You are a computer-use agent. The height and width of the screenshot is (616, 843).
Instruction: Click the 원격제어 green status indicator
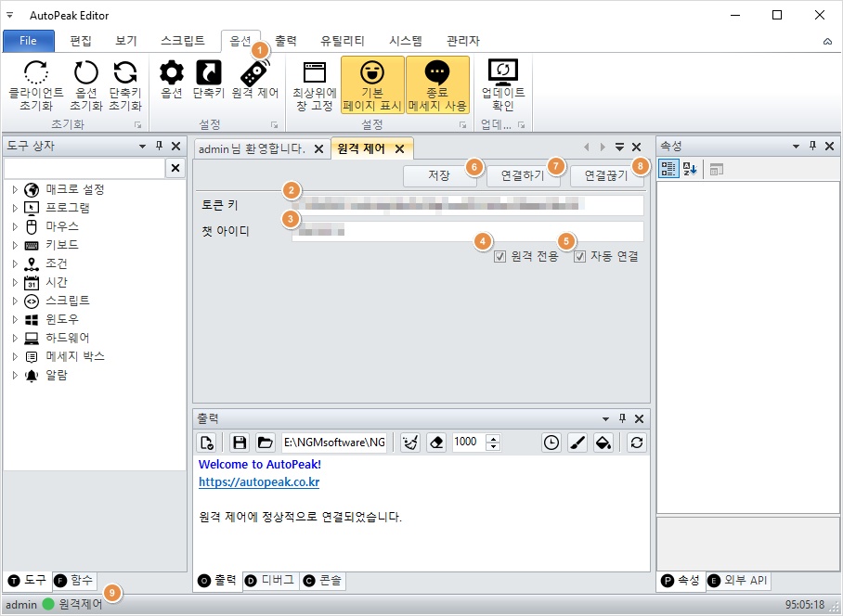coord(48,605)
